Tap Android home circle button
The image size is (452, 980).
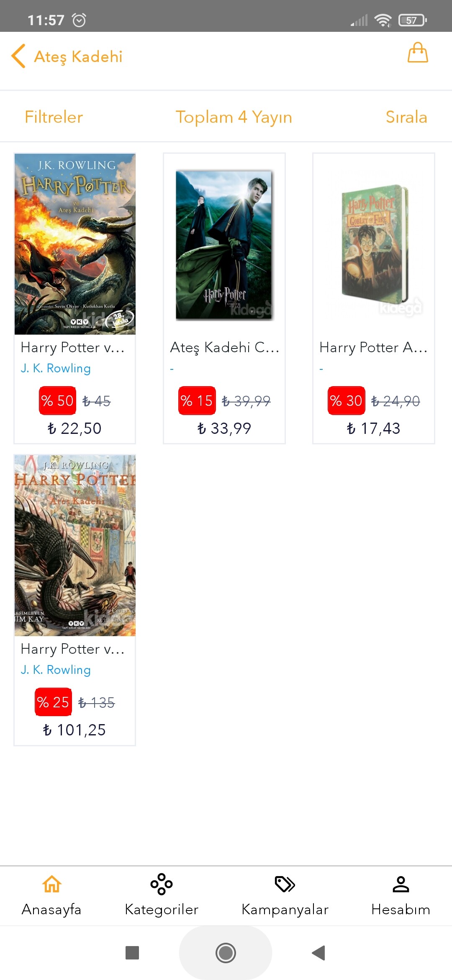point(226,953)
